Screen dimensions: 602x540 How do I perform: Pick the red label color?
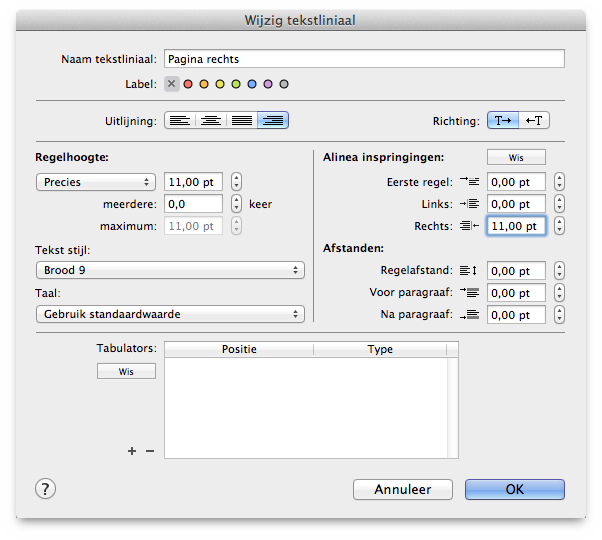(188, 84)
